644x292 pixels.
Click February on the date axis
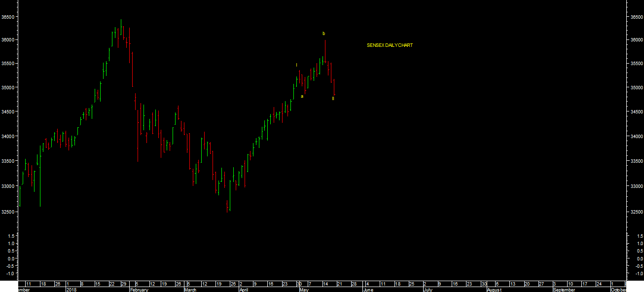pos(139,290)
